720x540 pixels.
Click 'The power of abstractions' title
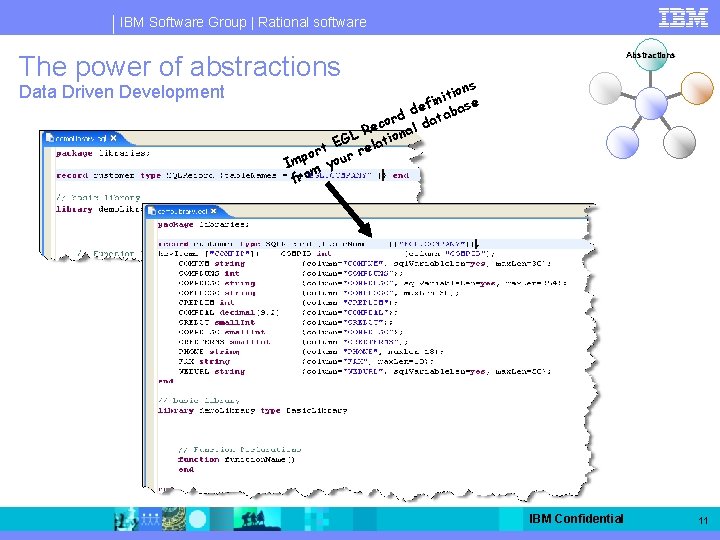(x=180, y=67)
